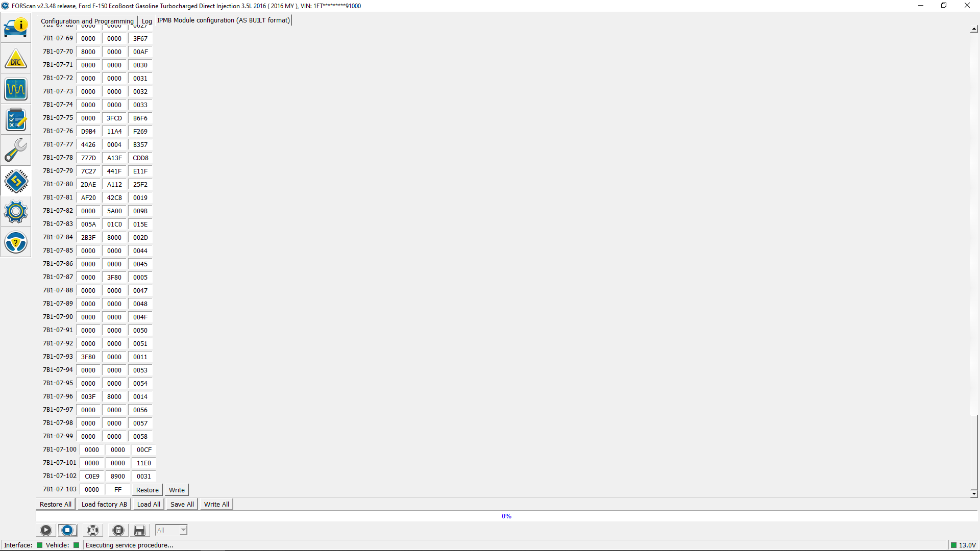The image size is (980, 551).
Task: Switch to the Log tab
Action: pyautogui.click(x=147, y=21)
